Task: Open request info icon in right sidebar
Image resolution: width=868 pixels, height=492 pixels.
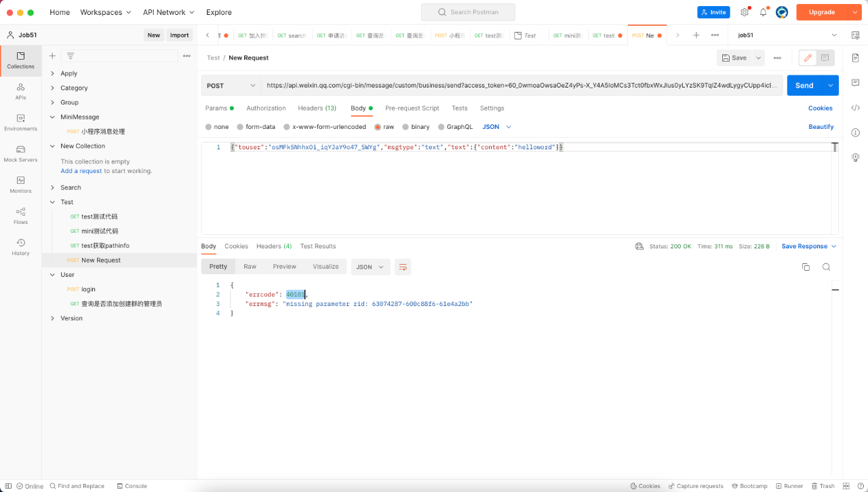Action: 855,132
